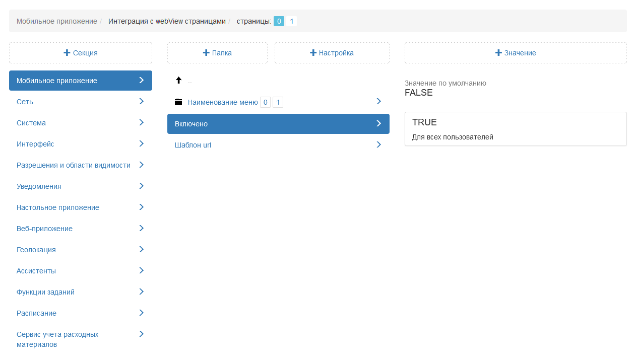Image resolution: width=636 pixels, height=364 pixels.
Task: Open Интеграция с webView страницами breadcrumb
Action: (x=167, y=21)
